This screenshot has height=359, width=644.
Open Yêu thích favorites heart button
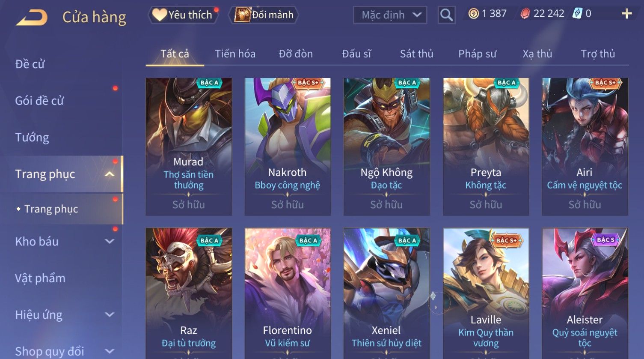(x=183, y=15)
